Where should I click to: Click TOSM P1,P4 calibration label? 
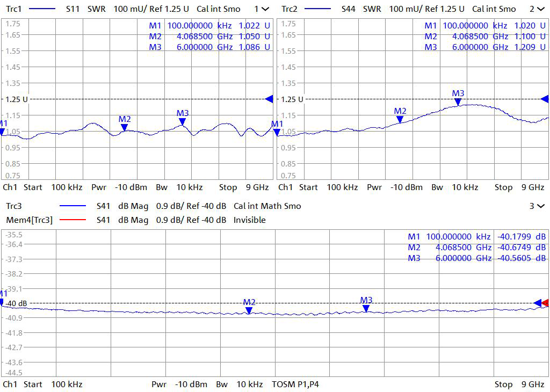(295, 384)
